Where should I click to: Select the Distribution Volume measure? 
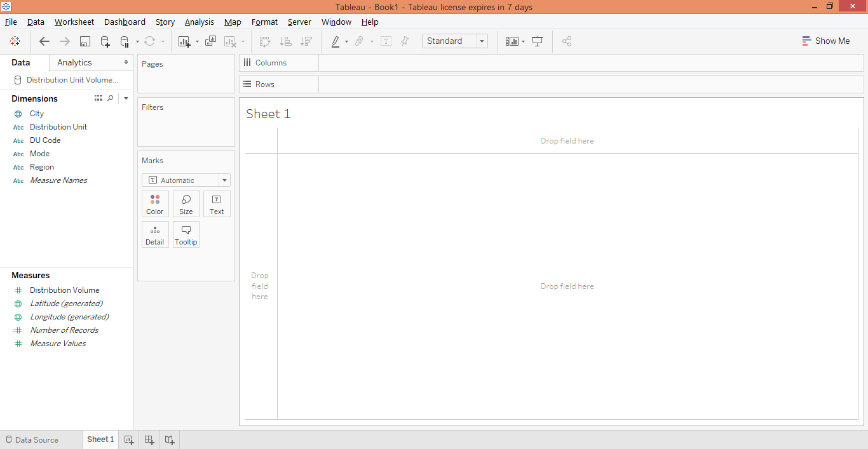(65, 290)
